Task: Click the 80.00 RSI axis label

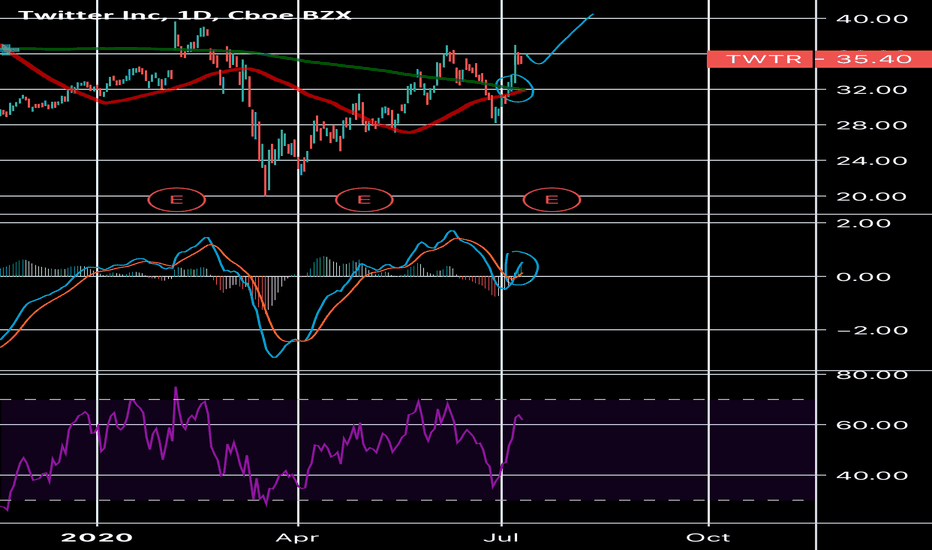Action: [872, 375]
